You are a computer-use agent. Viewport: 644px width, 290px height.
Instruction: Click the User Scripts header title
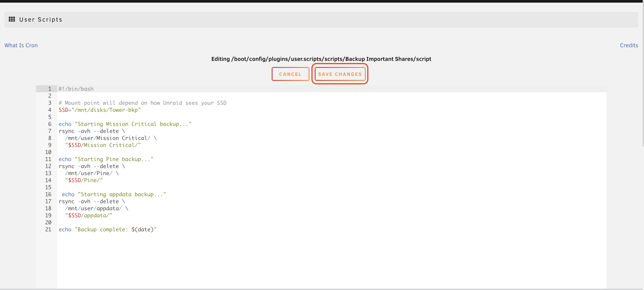[x=41, y=20]
